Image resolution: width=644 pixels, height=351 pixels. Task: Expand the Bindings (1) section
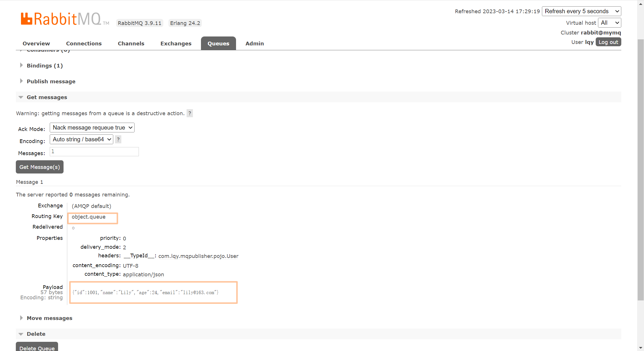(x=45, y=65)
